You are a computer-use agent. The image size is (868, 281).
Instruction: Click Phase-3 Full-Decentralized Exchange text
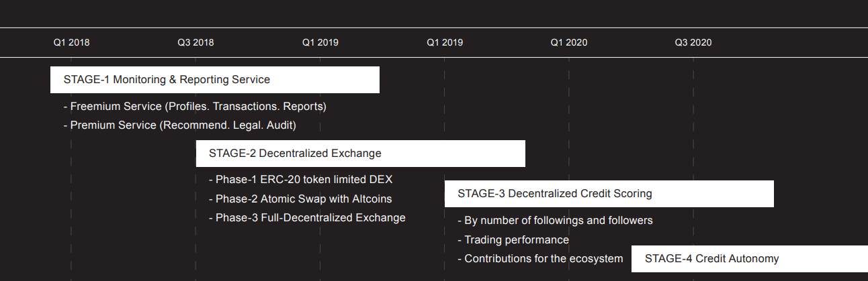(307, 218)
